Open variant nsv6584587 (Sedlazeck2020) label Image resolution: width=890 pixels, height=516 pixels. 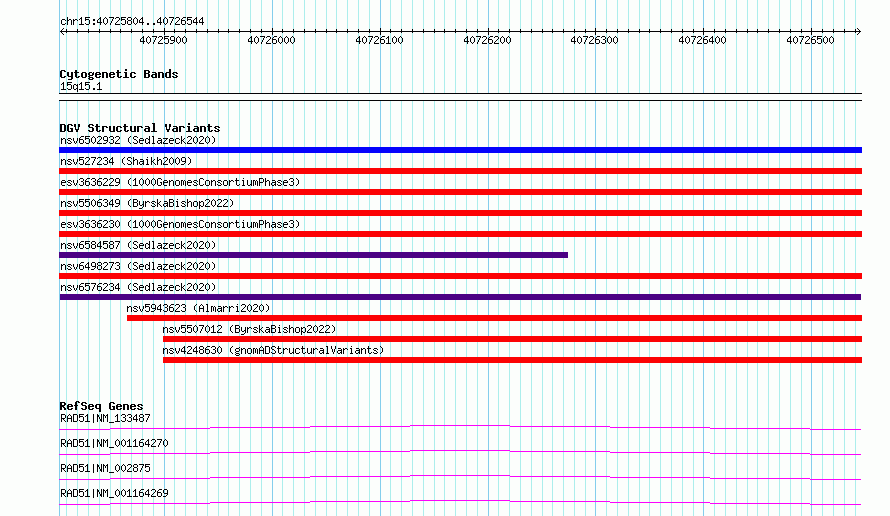(138, 245)
